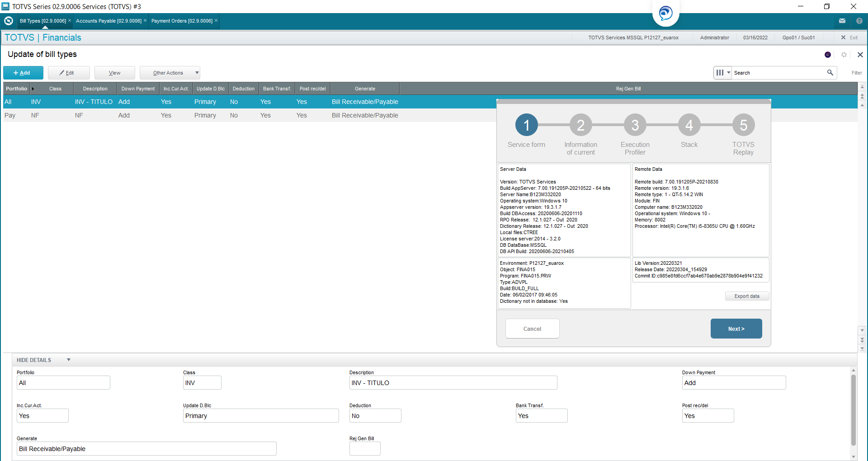
Task: Click into the Search field
Action: pyautogui.click(x=778, y=73)
